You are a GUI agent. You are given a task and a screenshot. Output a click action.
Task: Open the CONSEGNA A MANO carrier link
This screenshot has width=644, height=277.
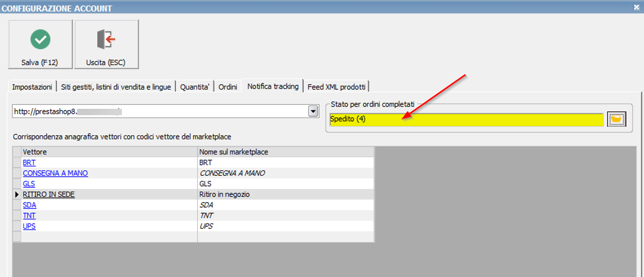pos(55,173)
